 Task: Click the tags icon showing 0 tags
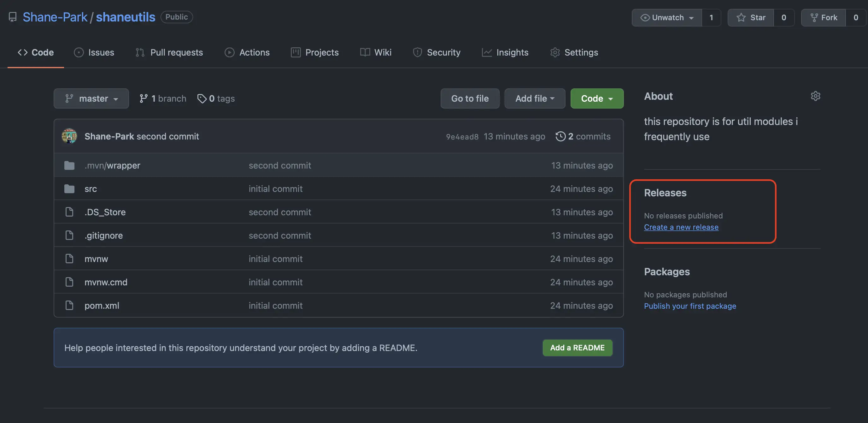click(202, 98)
